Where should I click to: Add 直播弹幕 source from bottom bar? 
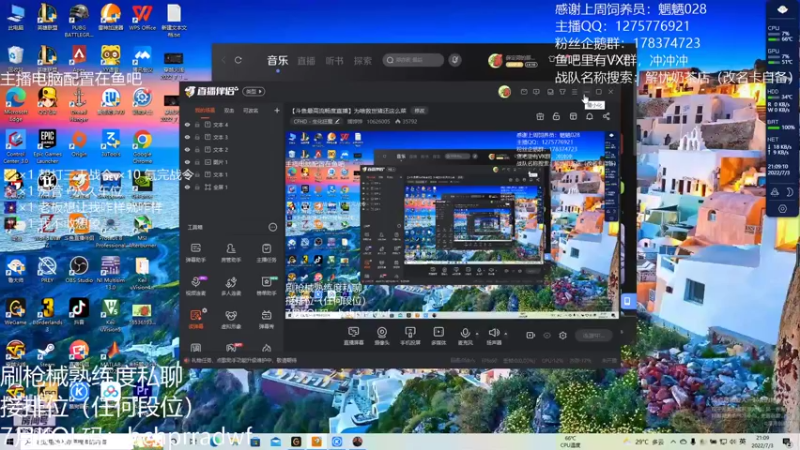(354, 336)
